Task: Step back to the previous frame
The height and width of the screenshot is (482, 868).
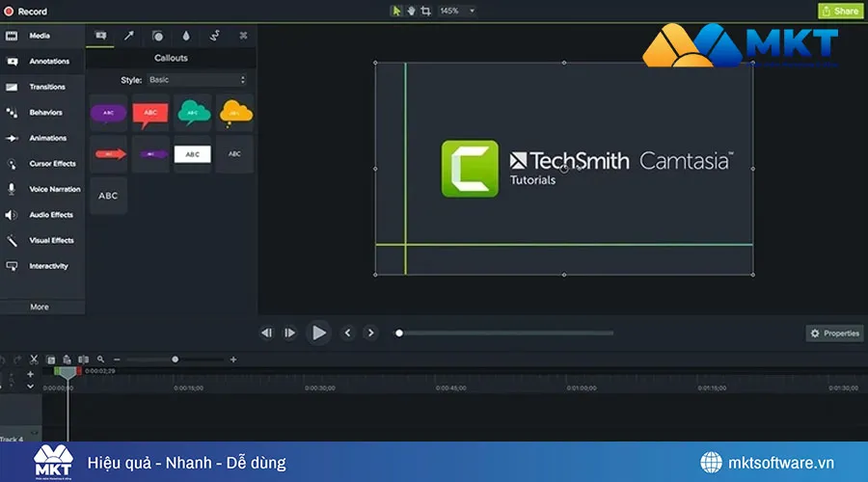Action: point(266,334)
